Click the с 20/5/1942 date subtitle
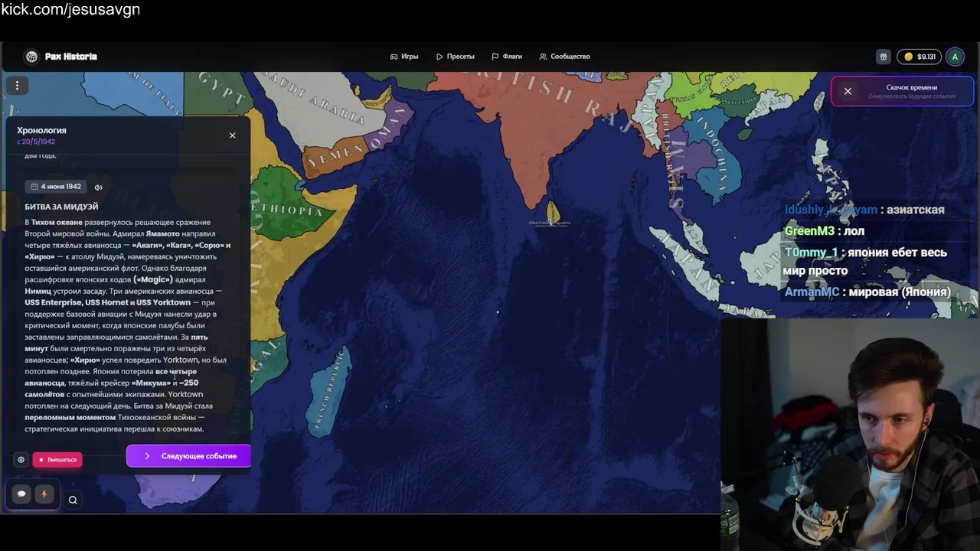The width and height of the screenshot is (980, 551). point(36,142)
